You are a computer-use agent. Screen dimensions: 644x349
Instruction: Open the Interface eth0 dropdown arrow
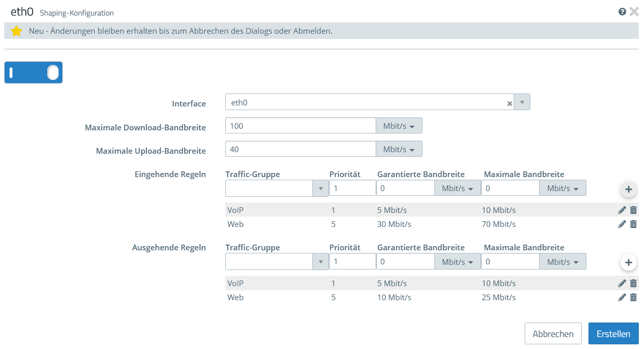pyautogui.click(x=522, y=102)
